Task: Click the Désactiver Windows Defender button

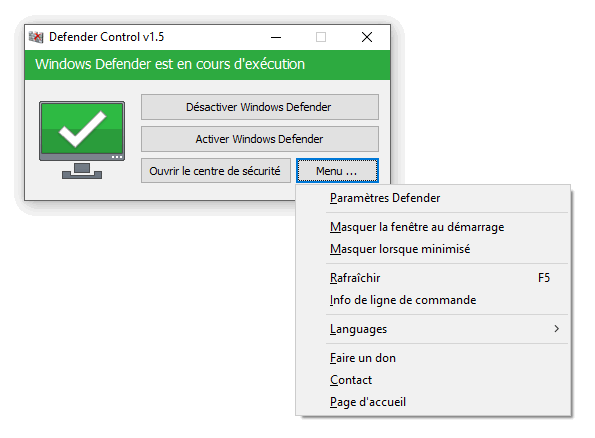Action: [260, 107]
